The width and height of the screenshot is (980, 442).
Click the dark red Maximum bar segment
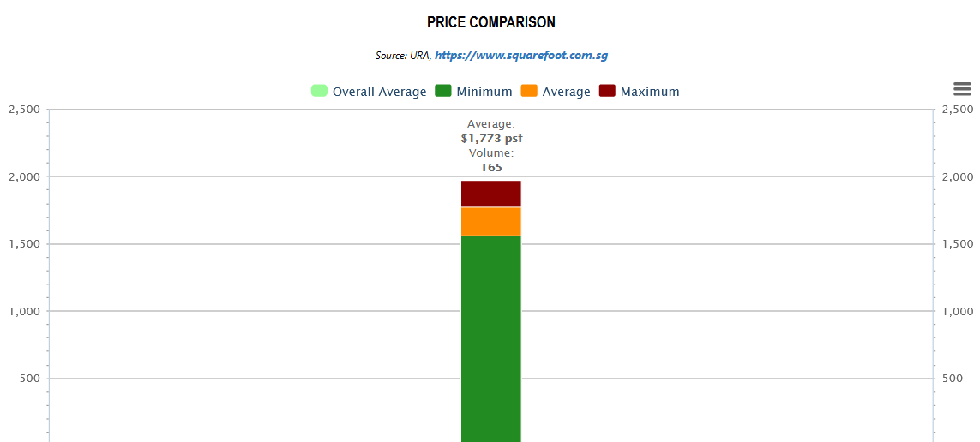491,194
